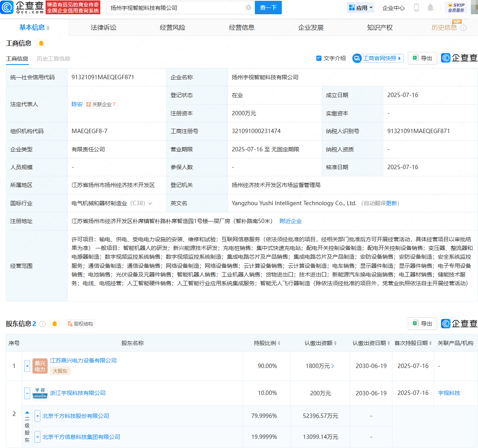Click 注册资本 2000万元 value
Image resolution: width=478 pixels, height=448 pixels.
(x=244, y=113)
